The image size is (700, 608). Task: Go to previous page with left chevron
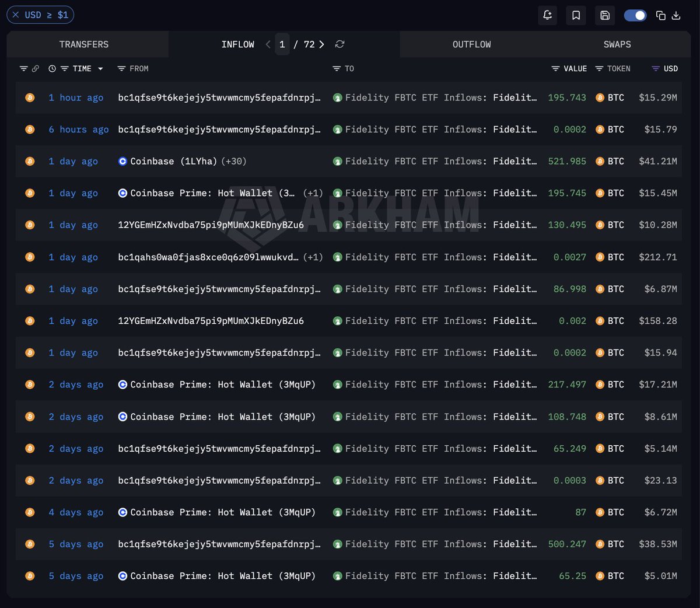268,44
